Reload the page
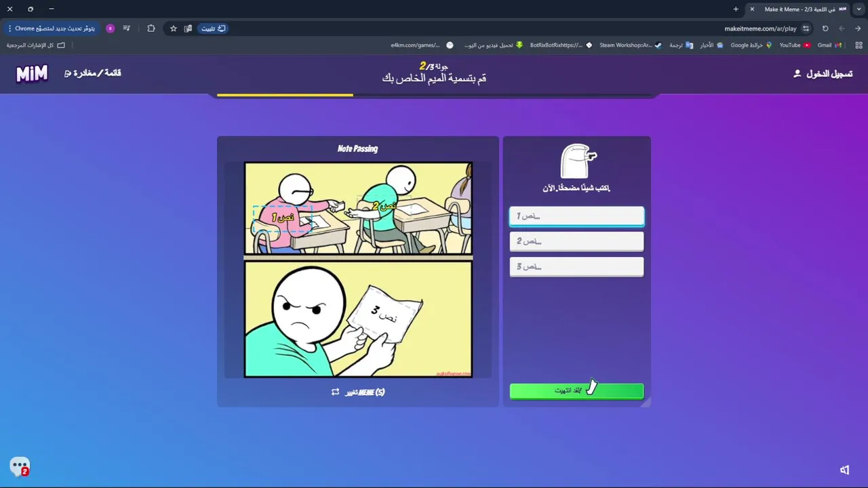Screen dimensions: 868x488 [825, 28]
